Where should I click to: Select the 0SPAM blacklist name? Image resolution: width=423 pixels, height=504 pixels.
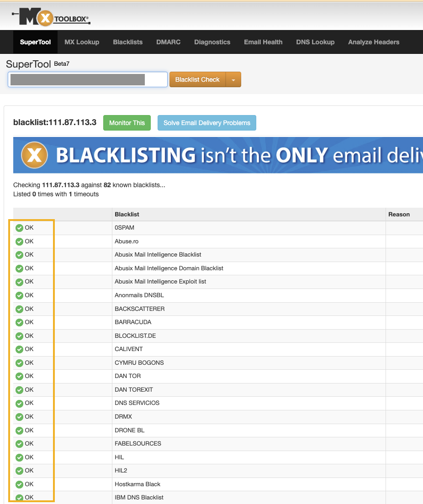click(x=125, y=227)
